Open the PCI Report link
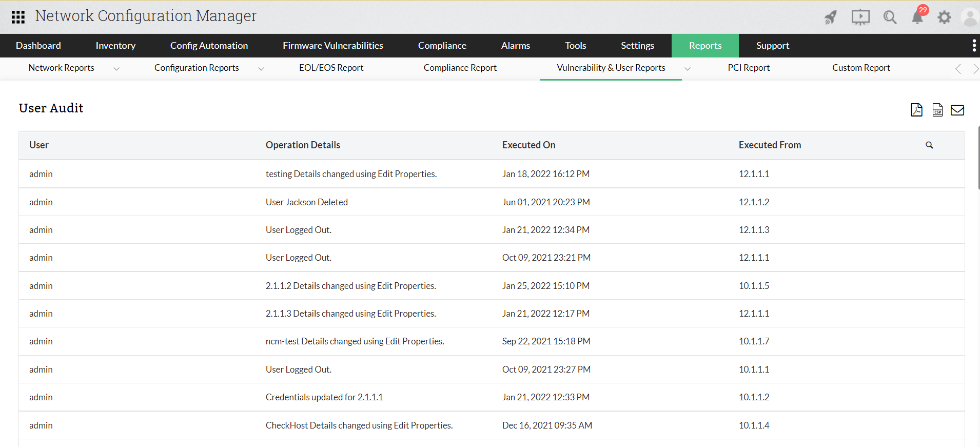Screen dimensions: 980x447 (x=749, y=68)
